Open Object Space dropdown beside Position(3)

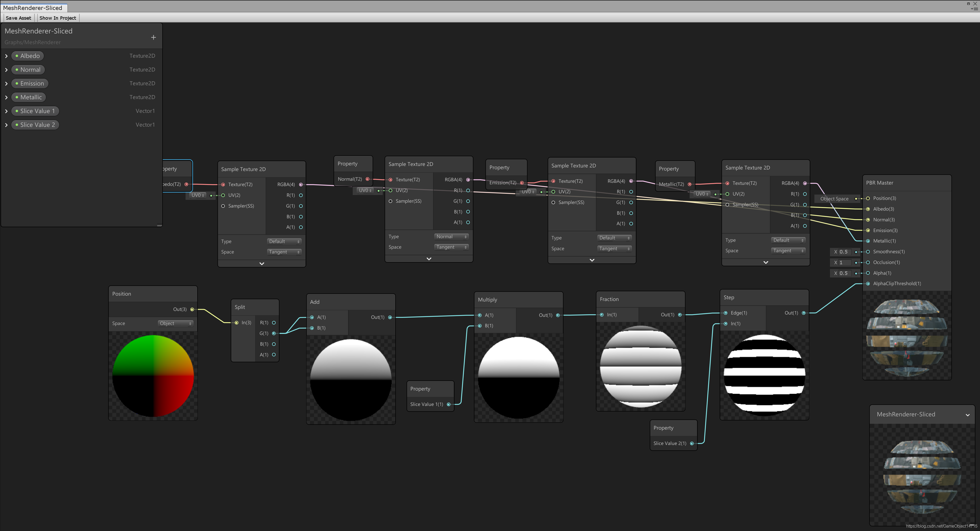click(834, 199)
